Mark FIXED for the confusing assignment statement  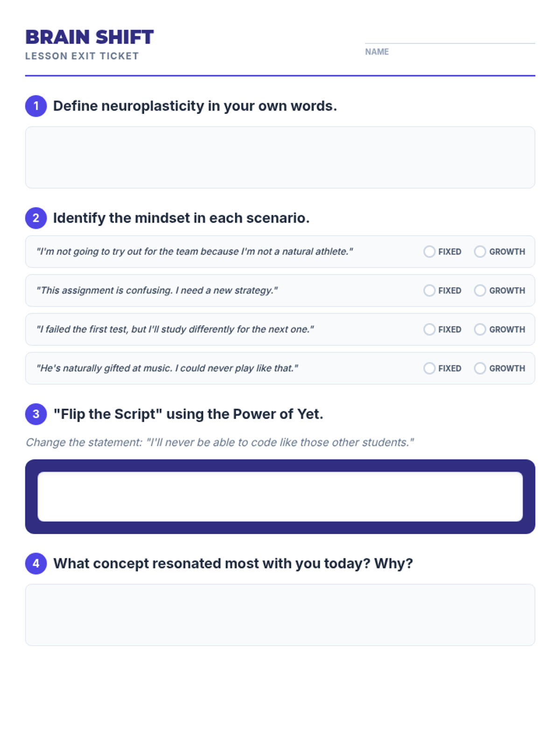click(x=429, y=290)
